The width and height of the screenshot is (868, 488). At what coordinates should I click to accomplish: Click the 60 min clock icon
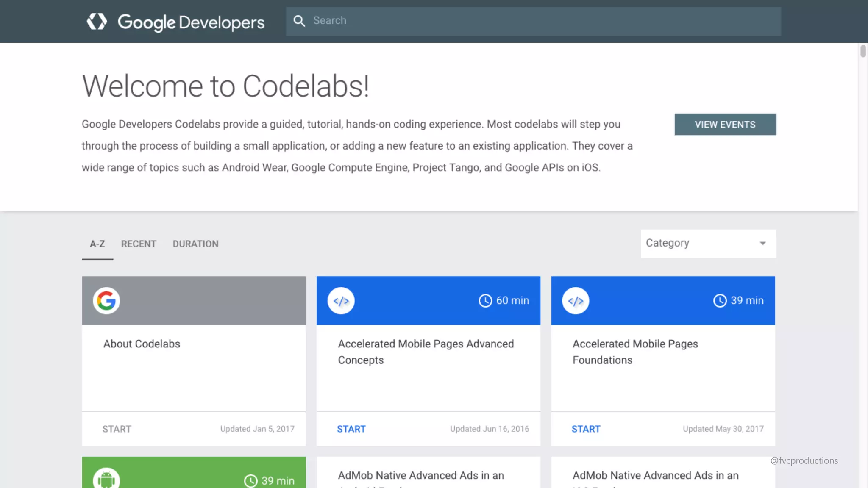[485, 301]
